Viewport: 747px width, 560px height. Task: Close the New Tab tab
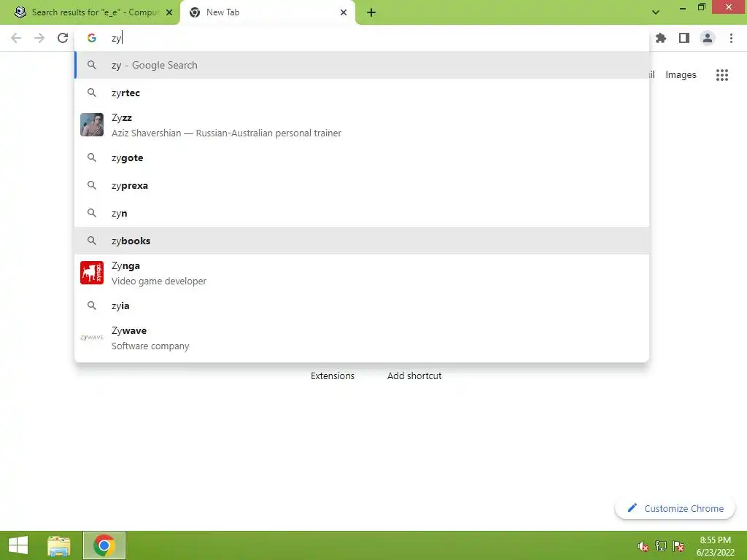344,13
